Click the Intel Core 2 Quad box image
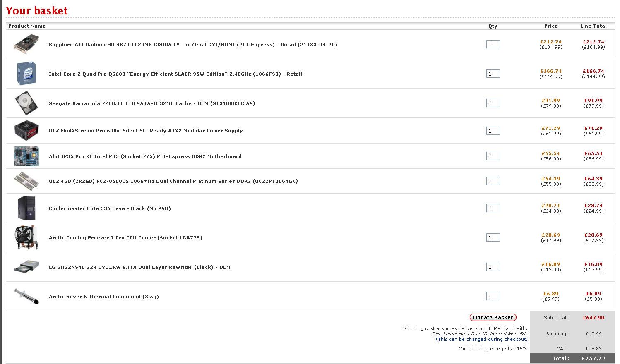The width and height of the screenshot is (620, 364). (26, 74)
